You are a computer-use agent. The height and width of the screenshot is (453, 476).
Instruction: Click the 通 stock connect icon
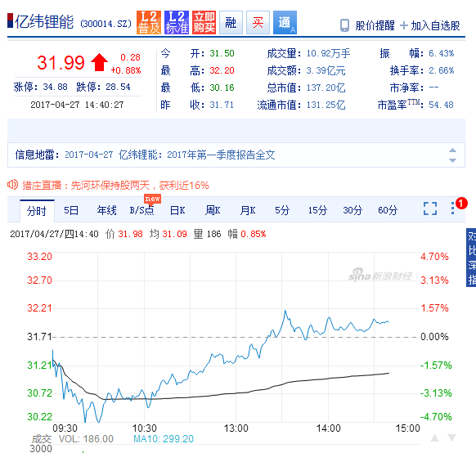coord(285,22)
